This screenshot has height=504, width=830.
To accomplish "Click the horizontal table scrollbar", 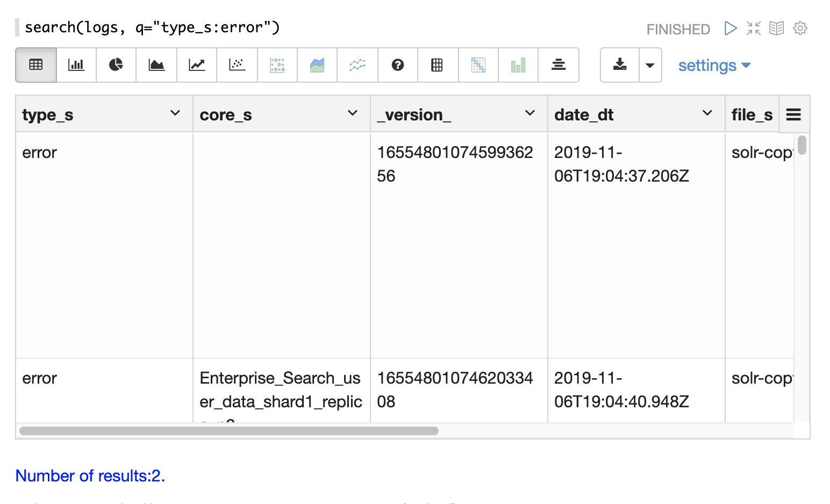I will tap(229, 431).
